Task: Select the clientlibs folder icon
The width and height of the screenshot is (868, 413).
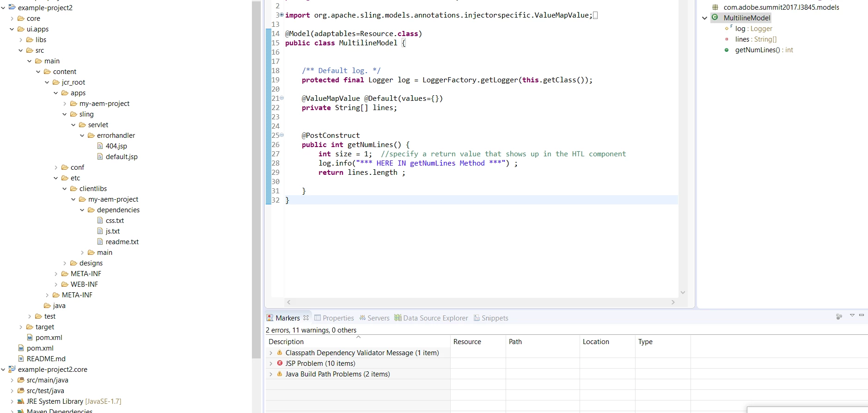Action: pyautogui.click(x=73, y=189)
